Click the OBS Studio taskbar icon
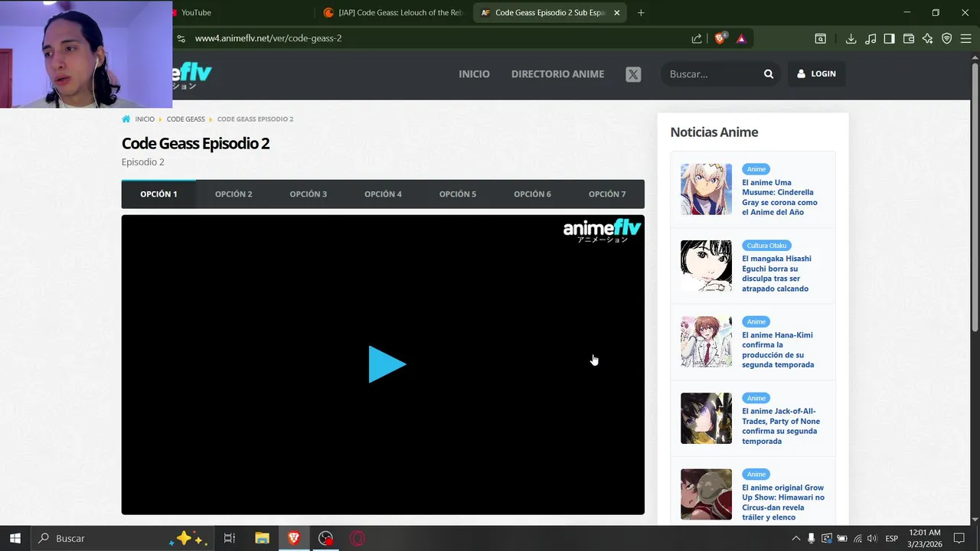 coord(325,538)
